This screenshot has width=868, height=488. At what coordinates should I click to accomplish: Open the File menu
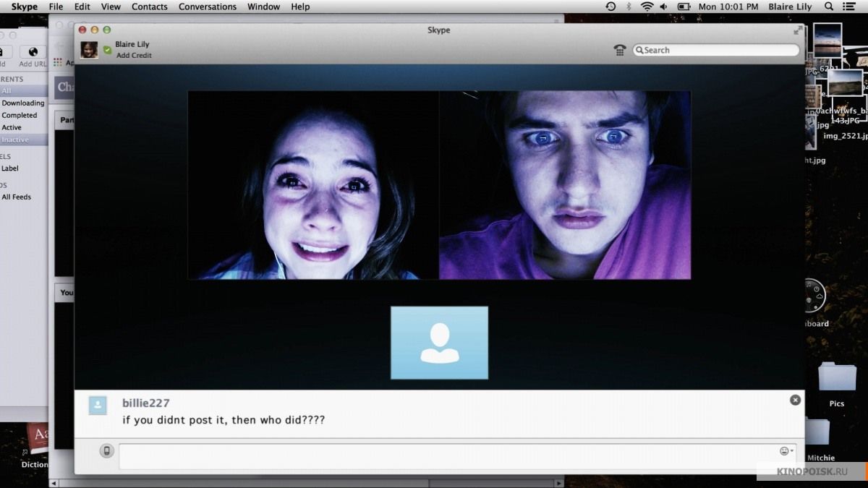tap(56, 7)
